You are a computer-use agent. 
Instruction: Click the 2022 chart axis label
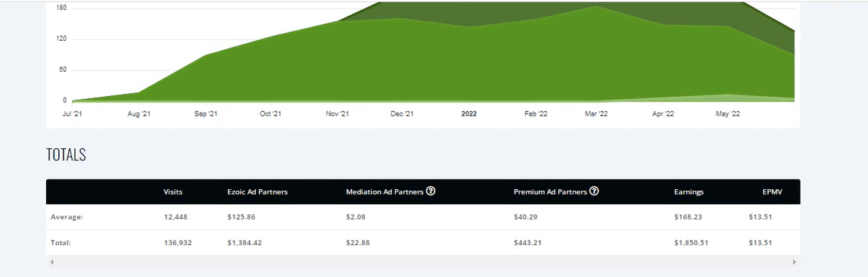(469, 114)
